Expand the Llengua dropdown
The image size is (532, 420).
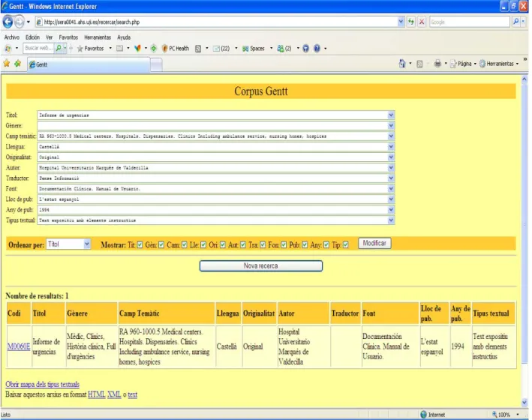pos(391,146)
